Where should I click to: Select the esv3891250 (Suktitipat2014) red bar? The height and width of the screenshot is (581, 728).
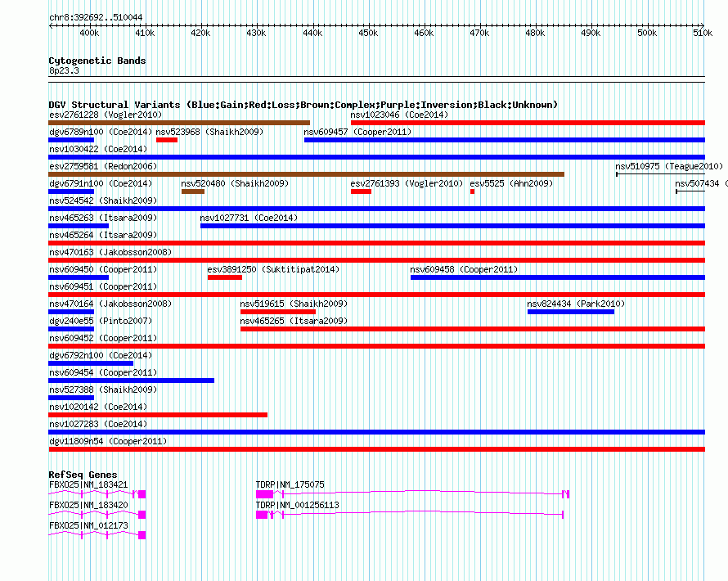click(x=225, y=277)
